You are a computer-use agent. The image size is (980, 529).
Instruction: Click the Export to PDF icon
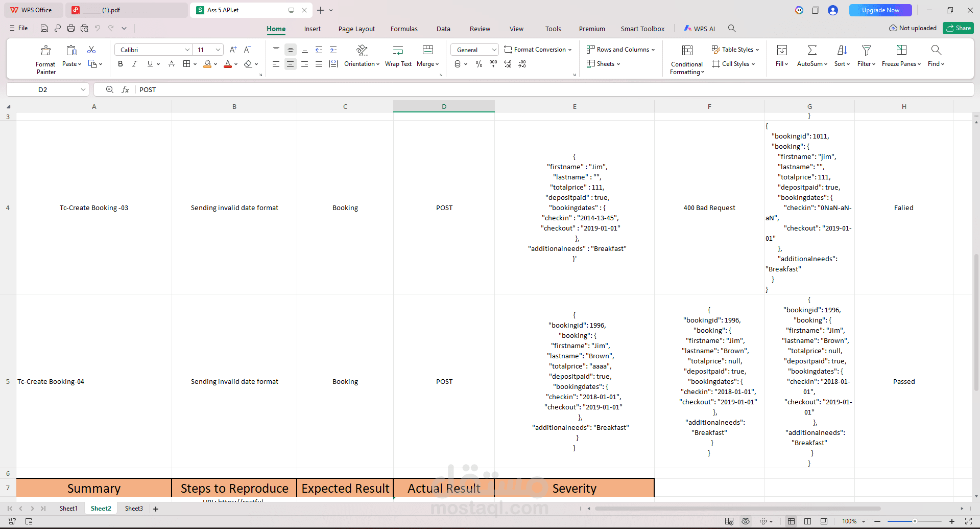(x=58, y=29)
